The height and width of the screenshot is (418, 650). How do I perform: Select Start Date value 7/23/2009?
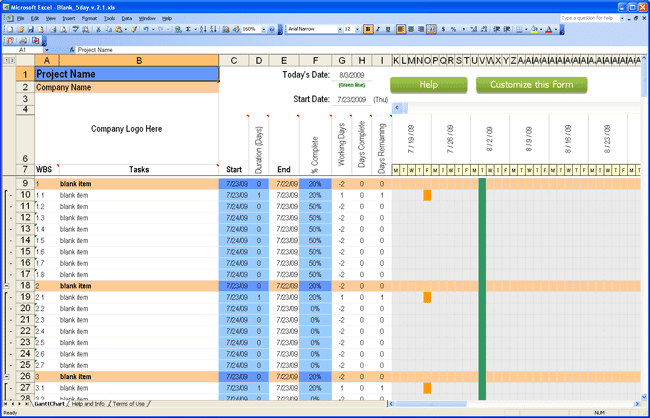pos(352,100)
